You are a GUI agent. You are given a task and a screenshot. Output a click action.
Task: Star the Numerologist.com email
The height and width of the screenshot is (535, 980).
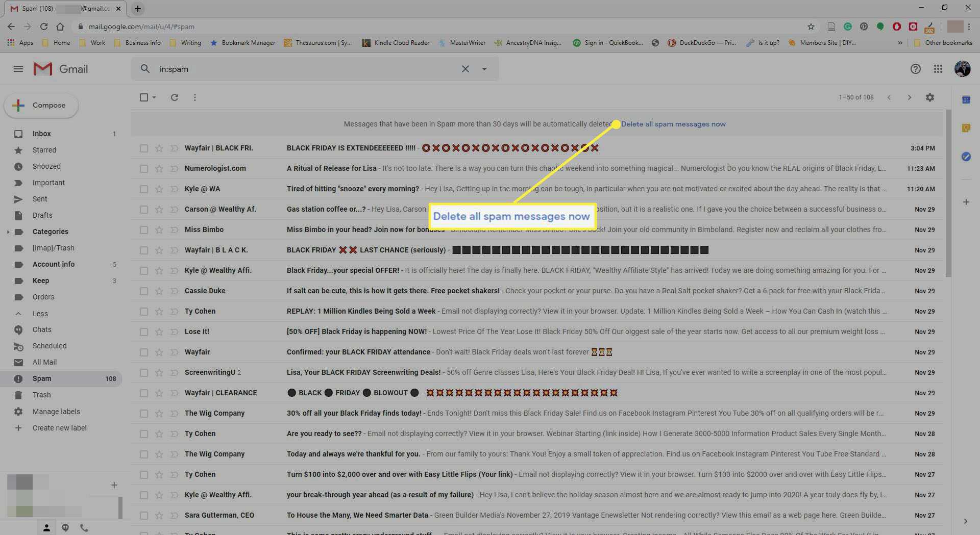pyautogui.click(x=159, y=168)
